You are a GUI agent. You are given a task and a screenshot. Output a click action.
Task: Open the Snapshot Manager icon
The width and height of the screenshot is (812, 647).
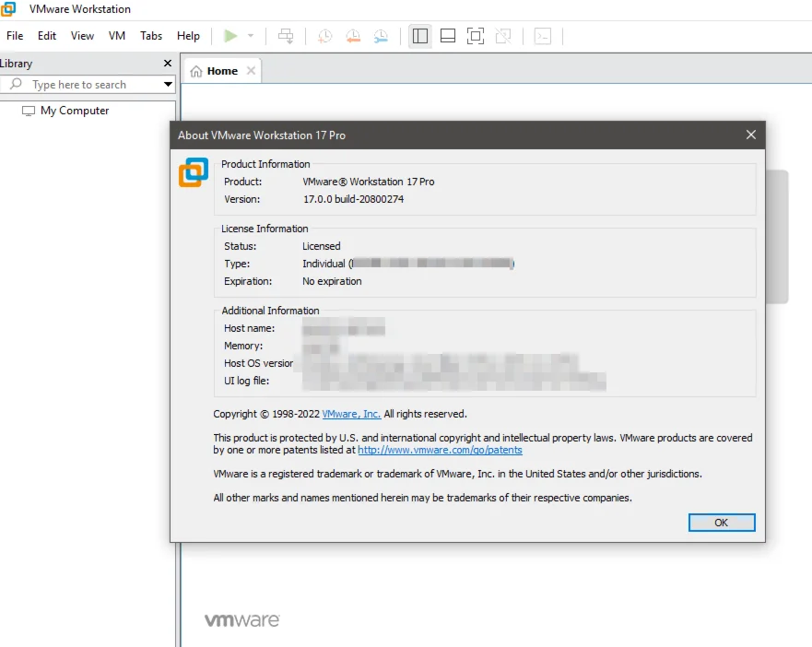click(x=381, y=36)
